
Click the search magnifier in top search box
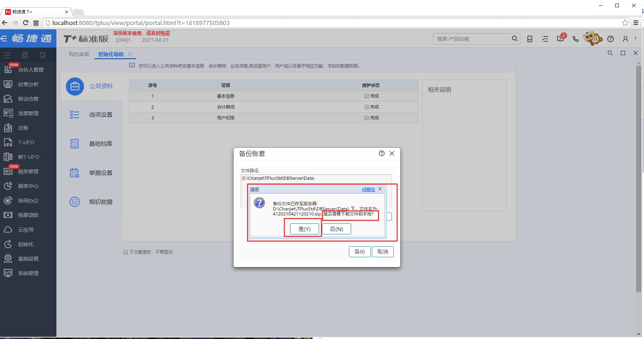click(x=514, y=39)
